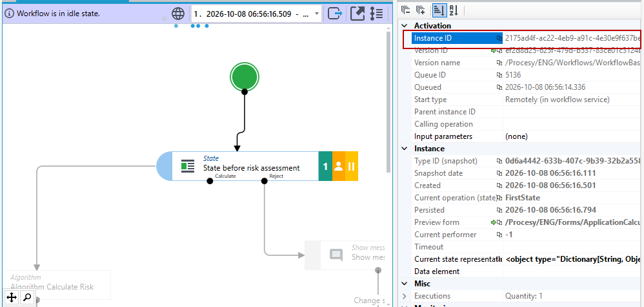Click the Type ID (snapshot) value
The height and width of the screenshot is (307, 644).
click(x=573, y=161)
